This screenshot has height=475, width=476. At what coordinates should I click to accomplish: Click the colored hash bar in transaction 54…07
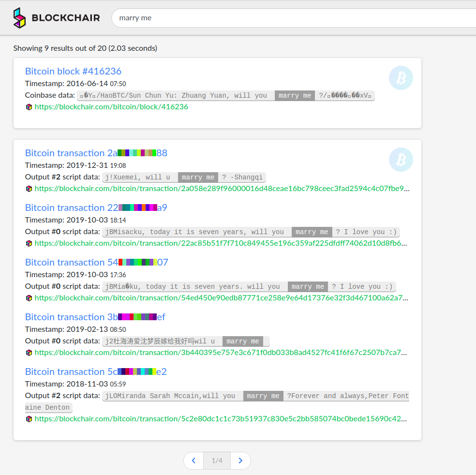(138, 262)
